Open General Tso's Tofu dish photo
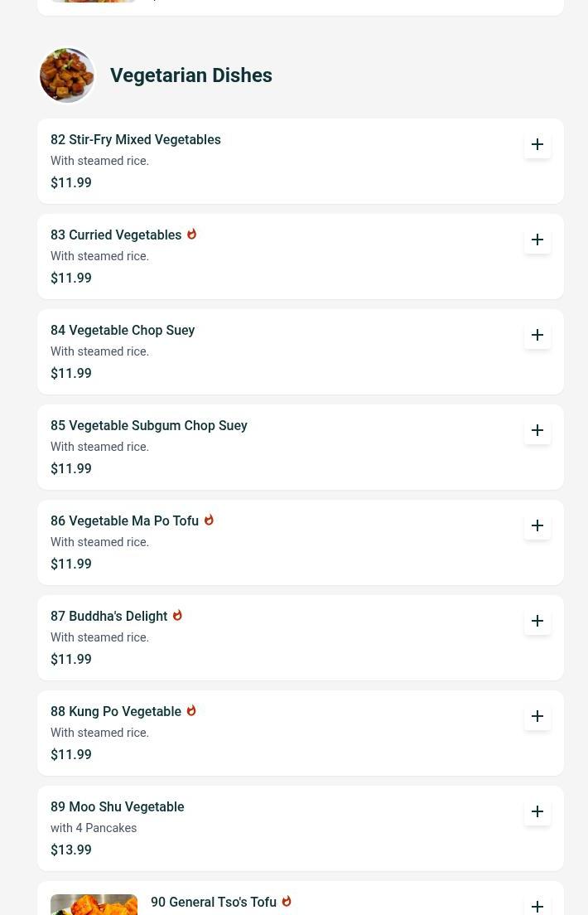The height and width of the screenshot is (915, 588). (x=94, y=904)
